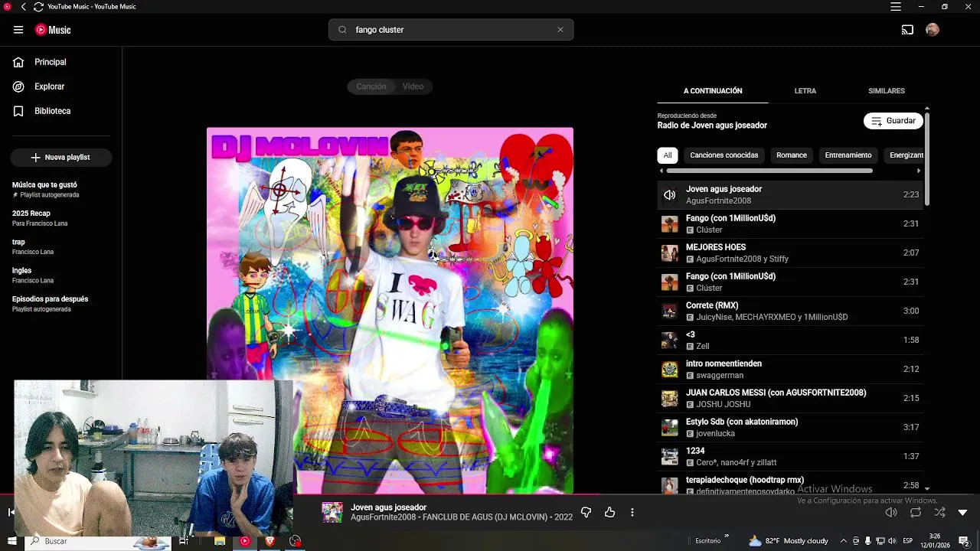The height and width of the screenshot is (551, 980).
Task: Clear the search box text
Action: 560,30
